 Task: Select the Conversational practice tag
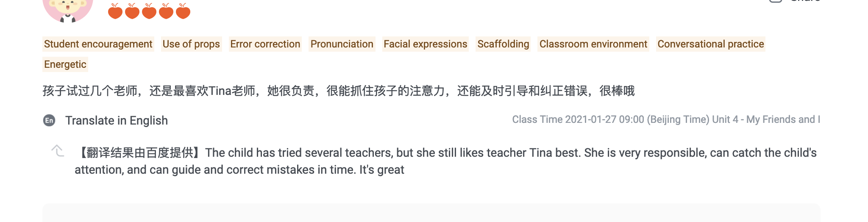click(x=710, y=44)
